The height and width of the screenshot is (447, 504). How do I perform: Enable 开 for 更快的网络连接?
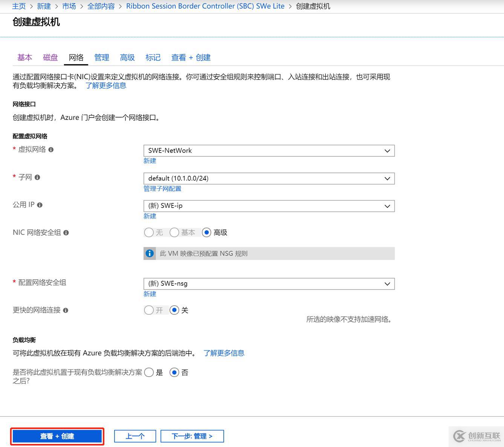point(149,310)
